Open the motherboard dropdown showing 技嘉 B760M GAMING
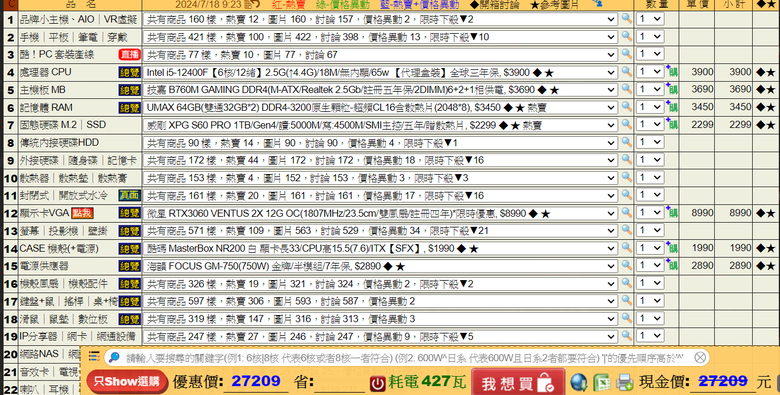 click(381, 90)
